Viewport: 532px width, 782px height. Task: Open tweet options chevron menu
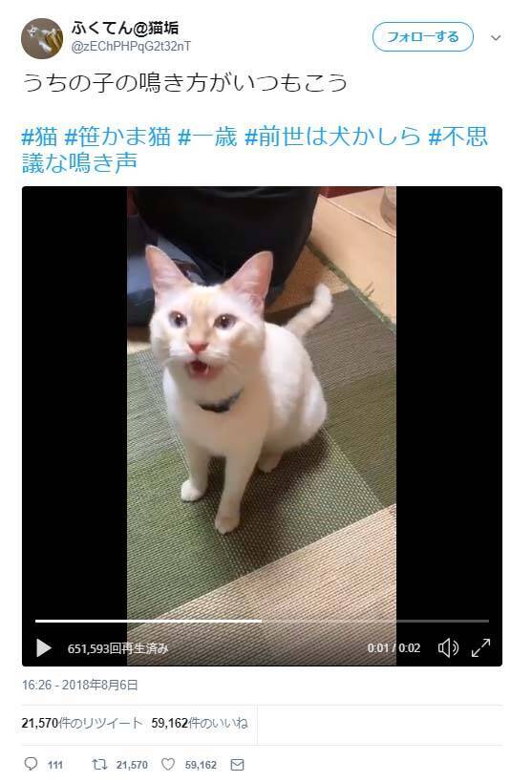pos(496,38)
